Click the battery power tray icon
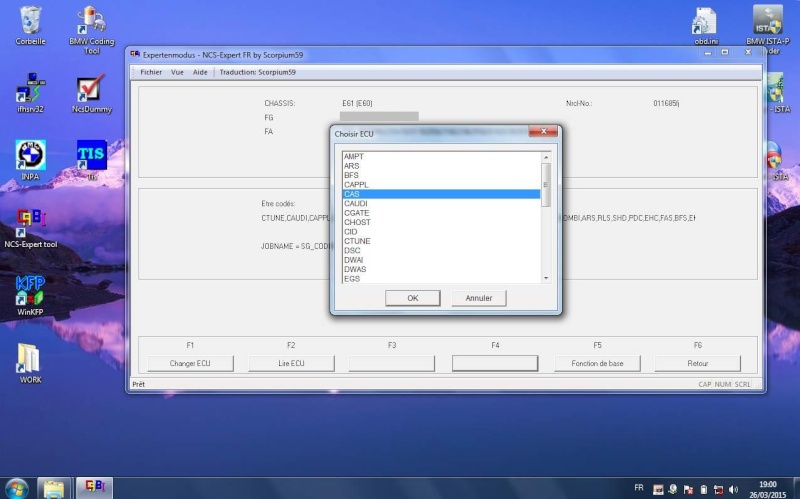This screenshot has height=499, width=800. (x=703, y=489)
